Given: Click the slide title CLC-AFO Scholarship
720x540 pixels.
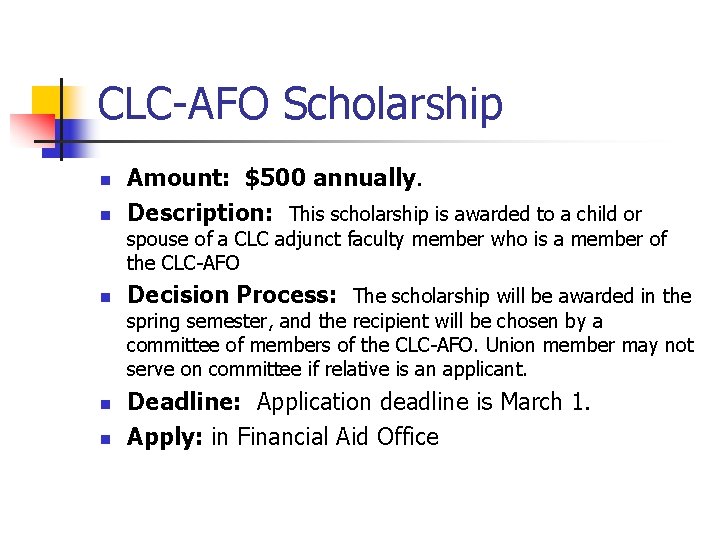Looking at the screenshot, I should [300, 105].
